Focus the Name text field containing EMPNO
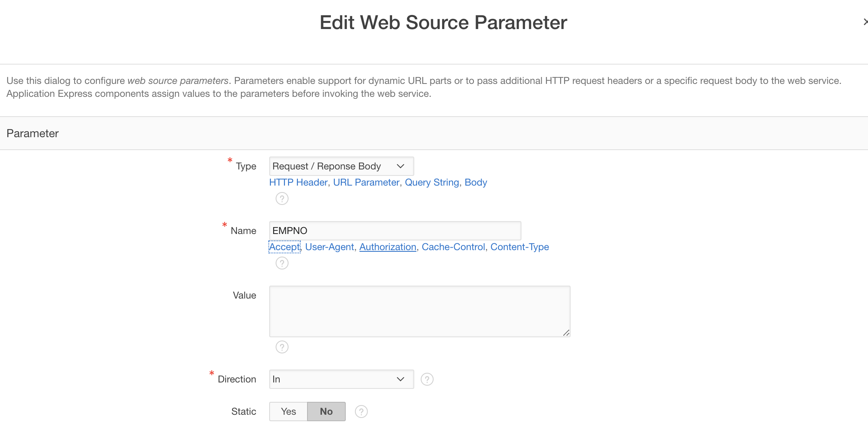The image size is (868, 422). (395, 231)
